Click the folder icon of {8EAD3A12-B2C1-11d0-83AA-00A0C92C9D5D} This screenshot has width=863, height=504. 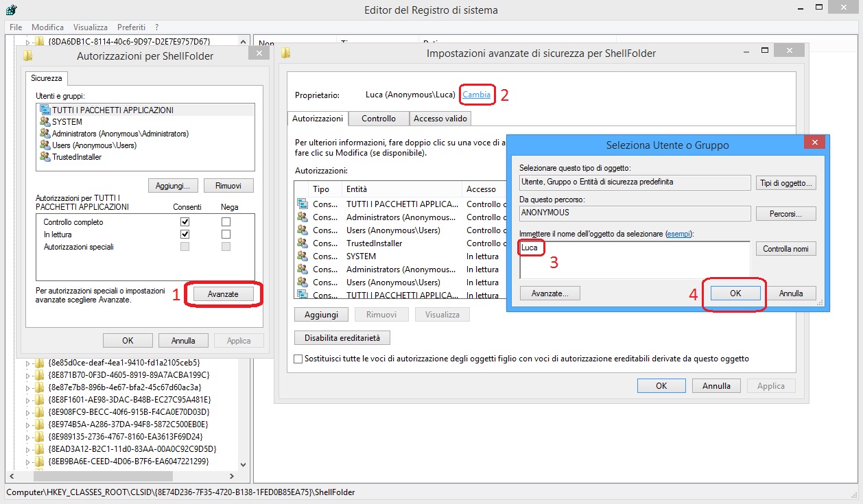point(40,448)
